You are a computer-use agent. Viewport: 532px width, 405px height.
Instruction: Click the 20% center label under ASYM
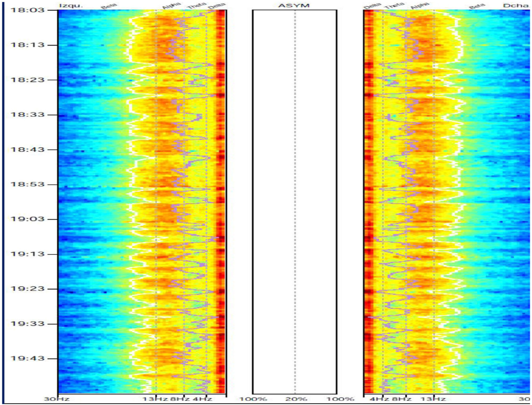[296, 399]
